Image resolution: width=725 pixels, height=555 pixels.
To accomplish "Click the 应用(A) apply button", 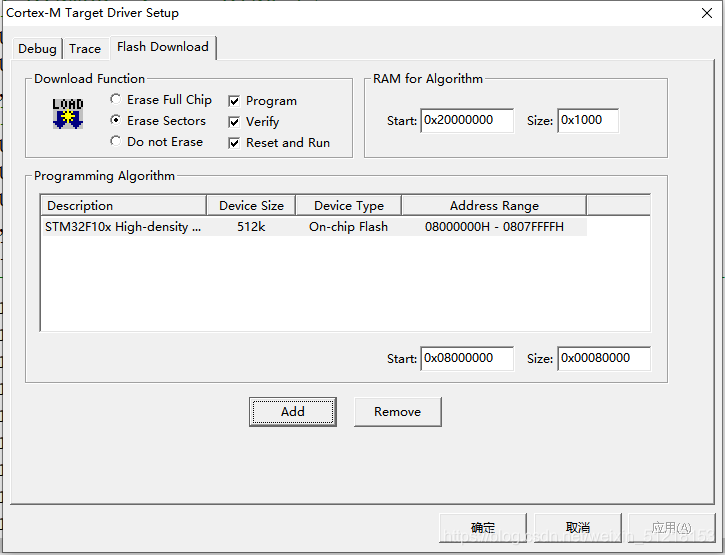I will [x=672, y=527].
